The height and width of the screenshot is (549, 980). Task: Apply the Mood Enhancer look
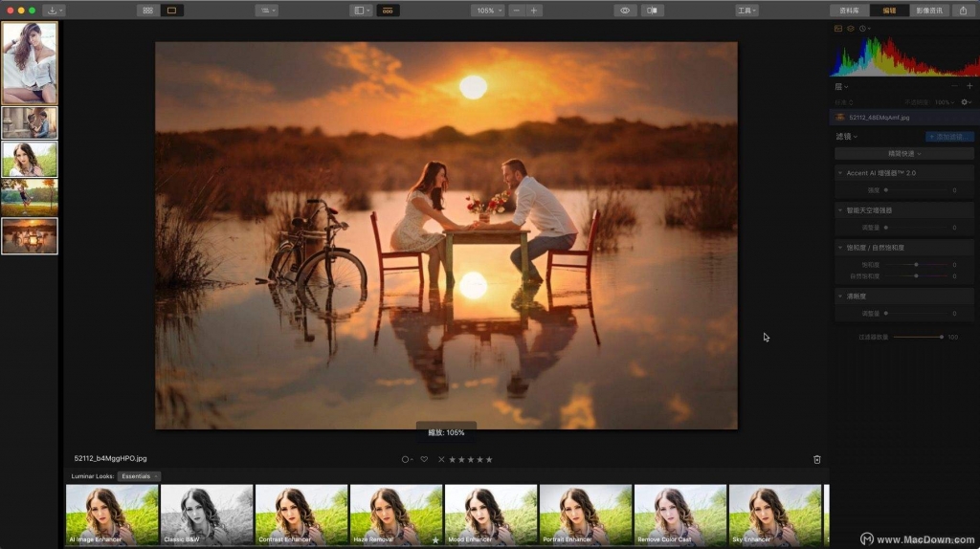point(491,515)
